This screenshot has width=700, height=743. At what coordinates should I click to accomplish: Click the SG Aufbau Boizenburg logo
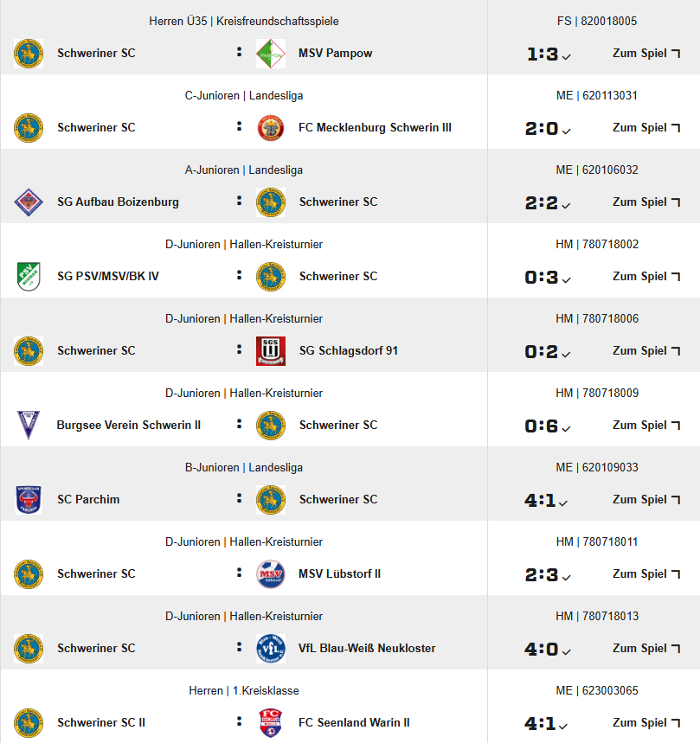click(x=29, y=202)
